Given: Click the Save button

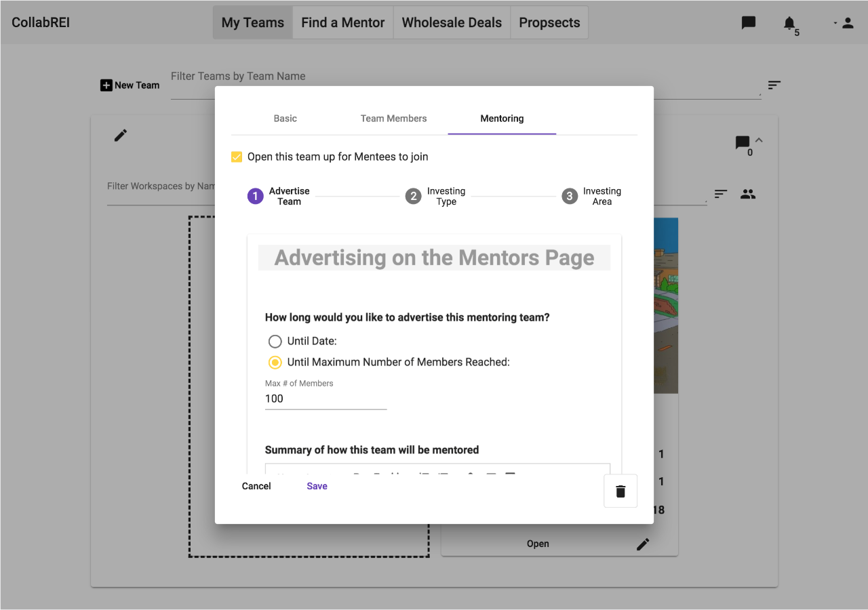Looking at the screenshot, I should 317,486.
